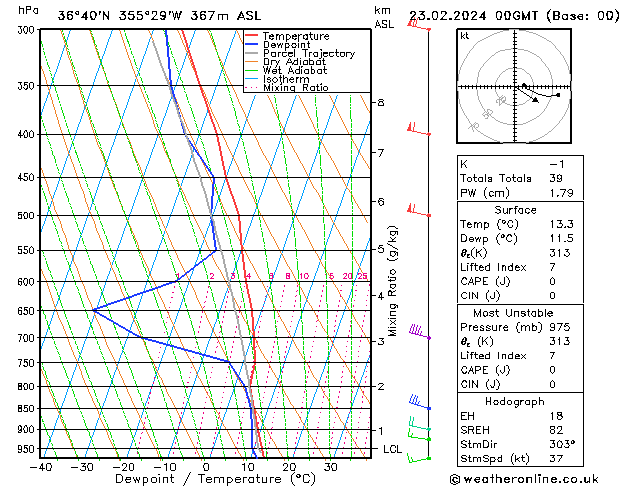Click the PW (cm) value 1.79

click(561, 193)
